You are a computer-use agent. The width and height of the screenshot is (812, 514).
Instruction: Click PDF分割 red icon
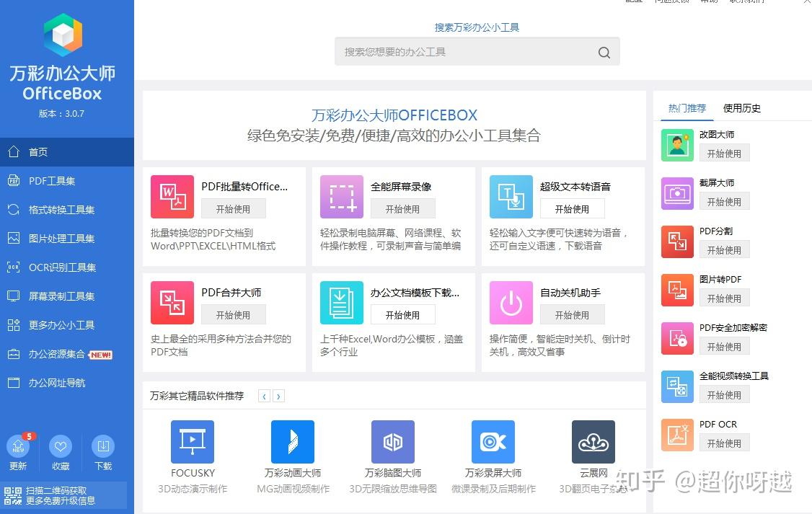(677, 242)
